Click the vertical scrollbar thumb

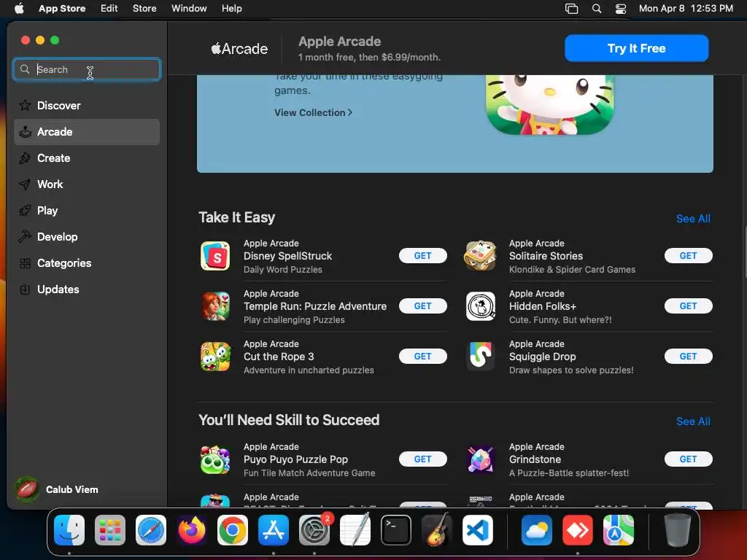[x=745, y=252]
